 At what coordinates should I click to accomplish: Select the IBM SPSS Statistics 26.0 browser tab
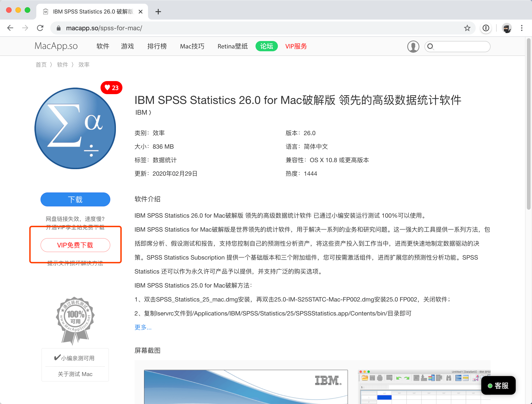92,12
